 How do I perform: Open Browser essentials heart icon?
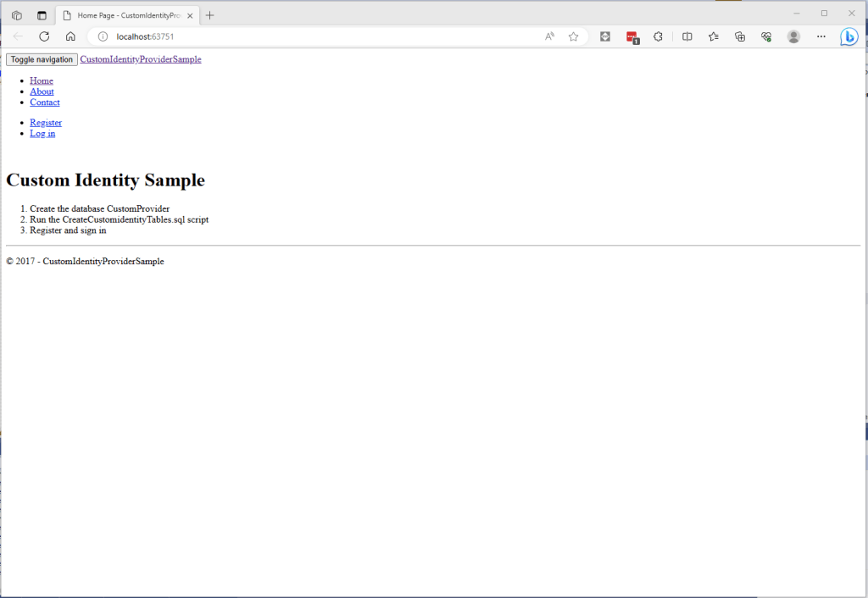point(766,36)
